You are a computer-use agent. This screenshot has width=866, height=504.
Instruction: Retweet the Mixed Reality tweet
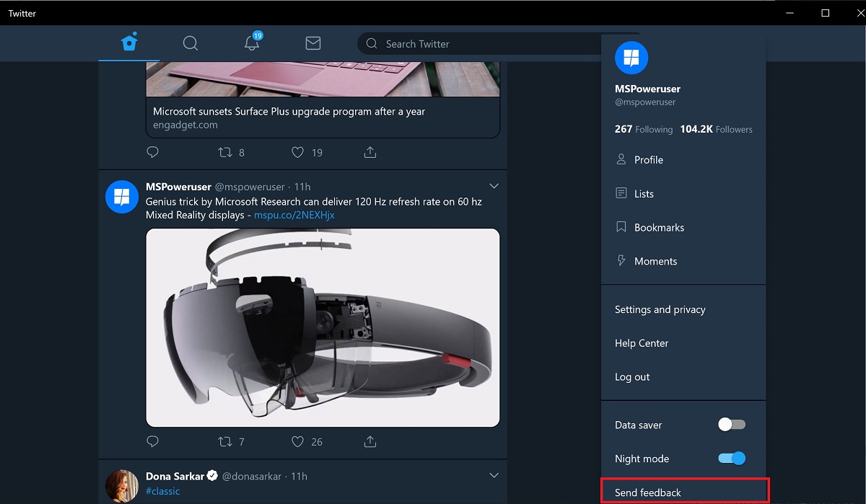click(x=225, y=441)
